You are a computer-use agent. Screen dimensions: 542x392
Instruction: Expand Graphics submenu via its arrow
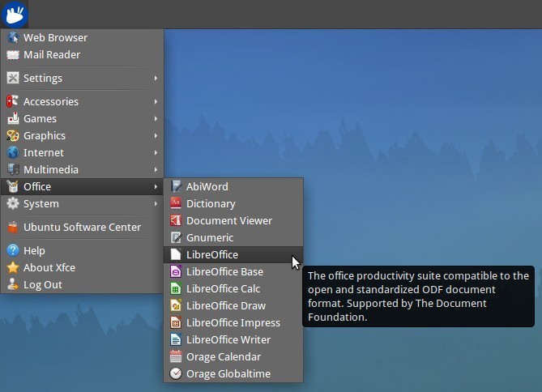[156, 135]
